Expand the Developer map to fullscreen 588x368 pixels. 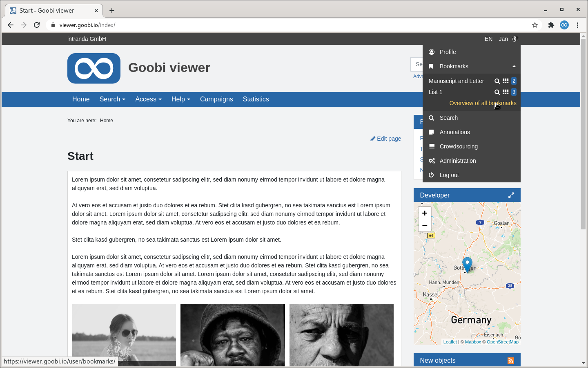pyautogui.click(x=511, y=195)
